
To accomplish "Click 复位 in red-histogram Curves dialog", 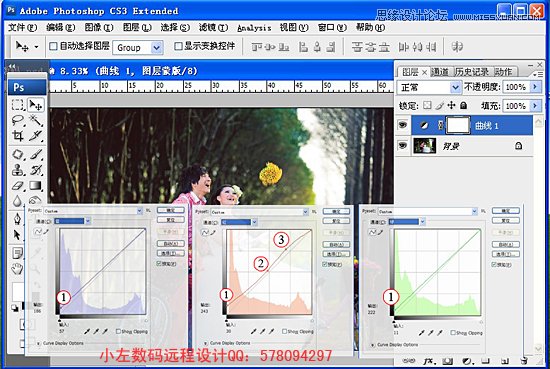I will (336, 221).
